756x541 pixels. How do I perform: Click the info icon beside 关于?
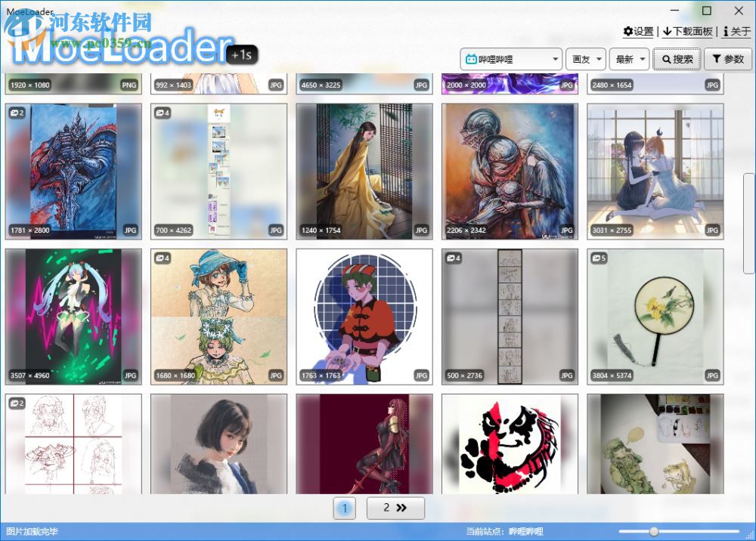coord(726,32)
